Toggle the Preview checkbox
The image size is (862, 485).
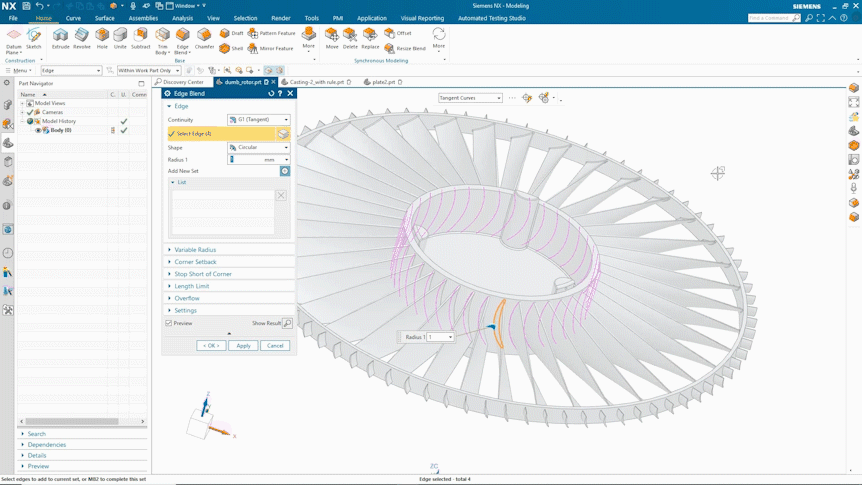[169, 323]
